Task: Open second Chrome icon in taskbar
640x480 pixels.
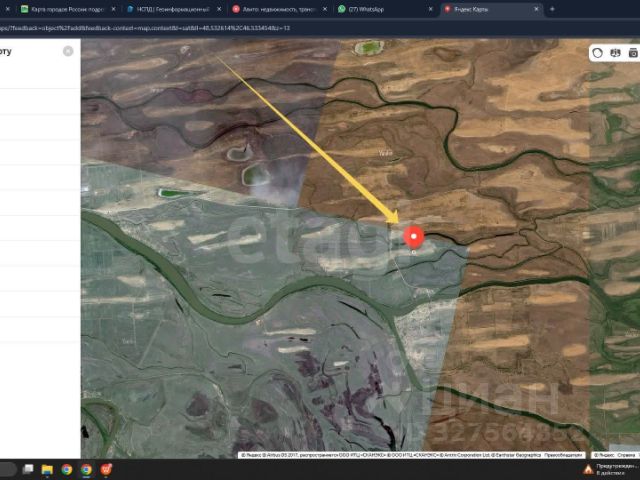Action: pos(87,470)
